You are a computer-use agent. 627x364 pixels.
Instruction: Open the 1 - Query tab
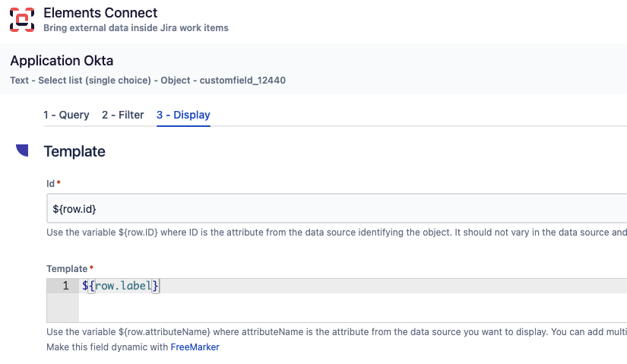point(66,116)
